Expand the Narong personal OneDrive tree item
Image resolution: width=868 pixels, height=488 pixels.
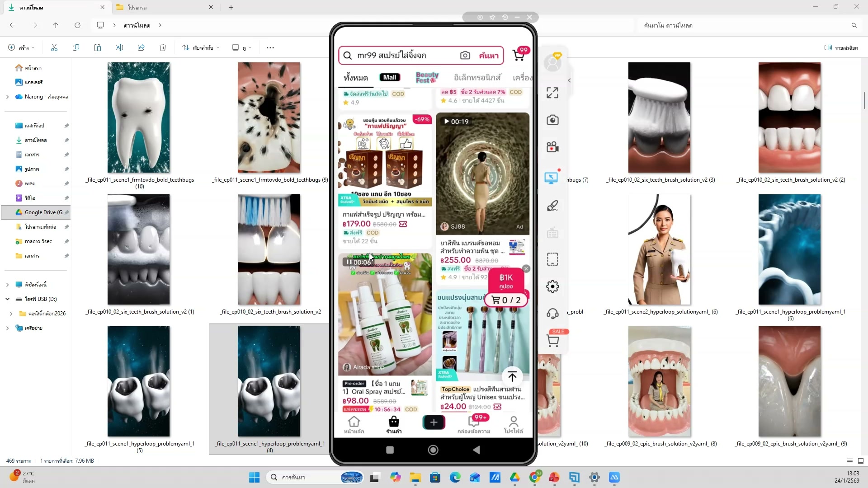[x=7, y=97]
